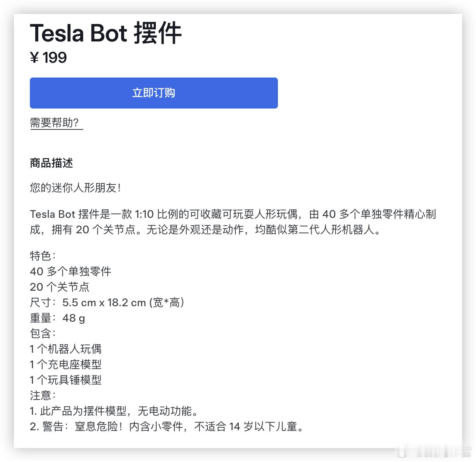476x462 pixels.
Task: Click the watermark logo at bottom right
Action: tap(434, 451)
